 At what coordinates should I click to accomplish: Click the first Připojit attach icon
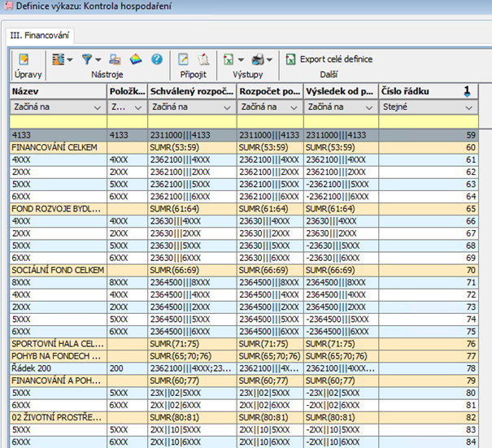[x=184, y=59]
